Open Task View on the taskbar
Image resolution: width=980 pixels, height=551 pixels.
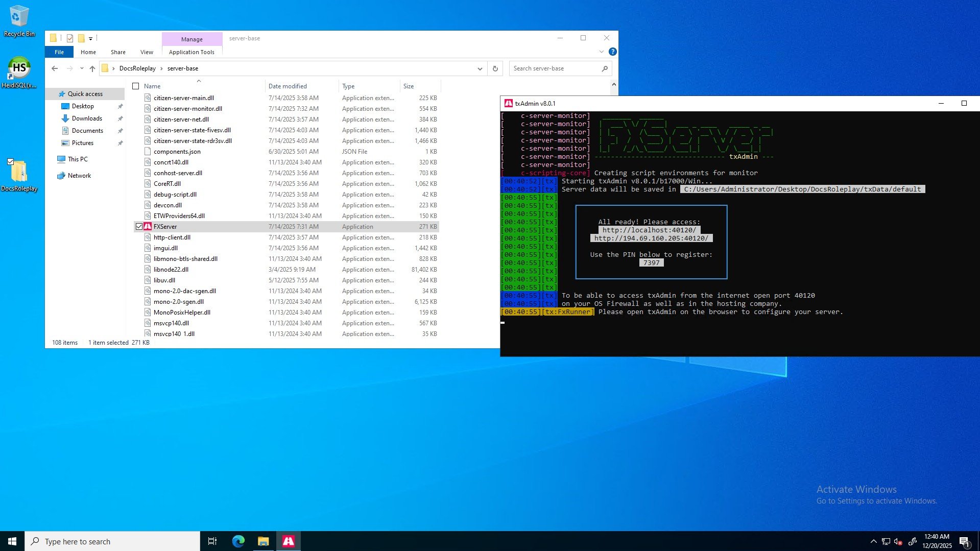pyautogui.click(x=212, y=541)
